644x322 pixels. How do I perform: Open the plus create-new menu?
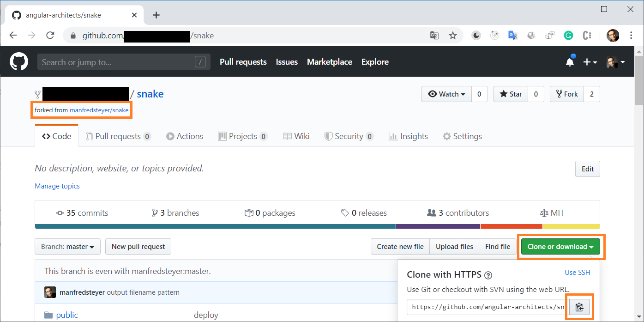point(590,62)
